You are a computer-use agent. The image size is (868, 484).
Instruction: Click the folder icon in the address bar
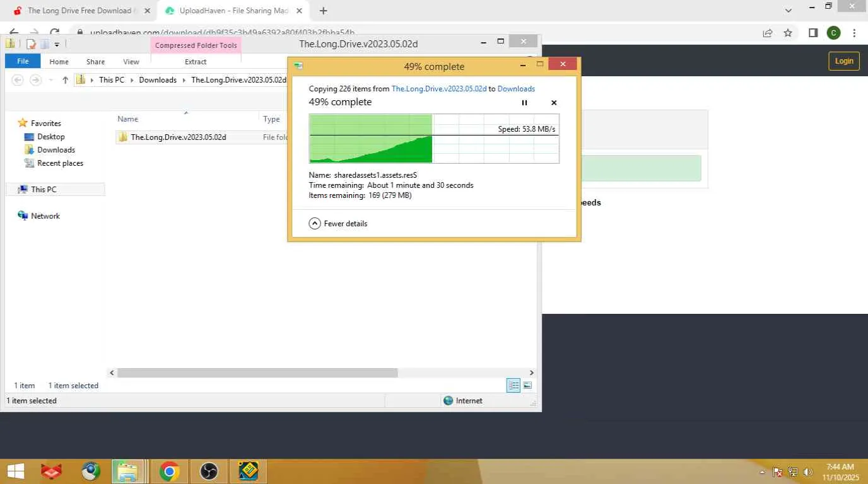tap(81, 80)
